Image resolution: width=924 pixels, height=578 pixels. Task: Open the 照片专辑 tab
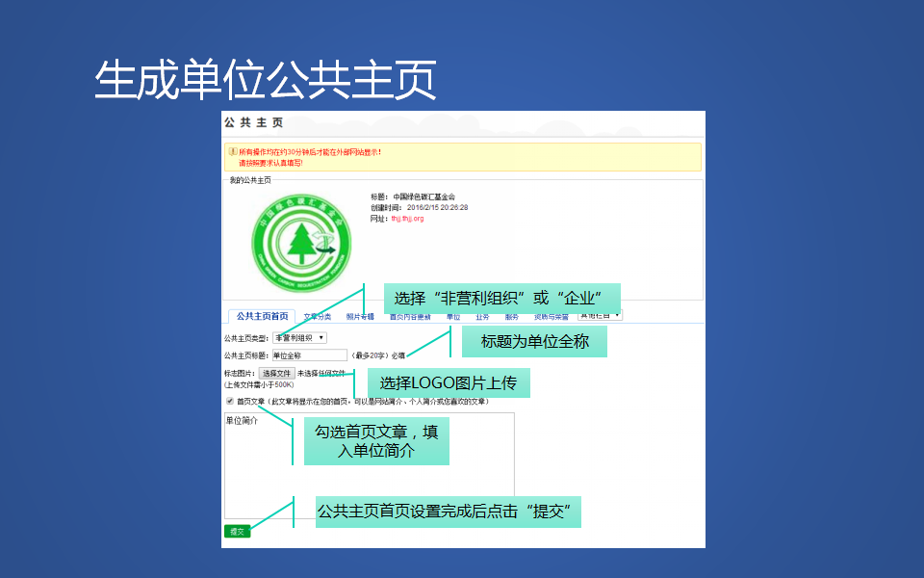(360, 316)
